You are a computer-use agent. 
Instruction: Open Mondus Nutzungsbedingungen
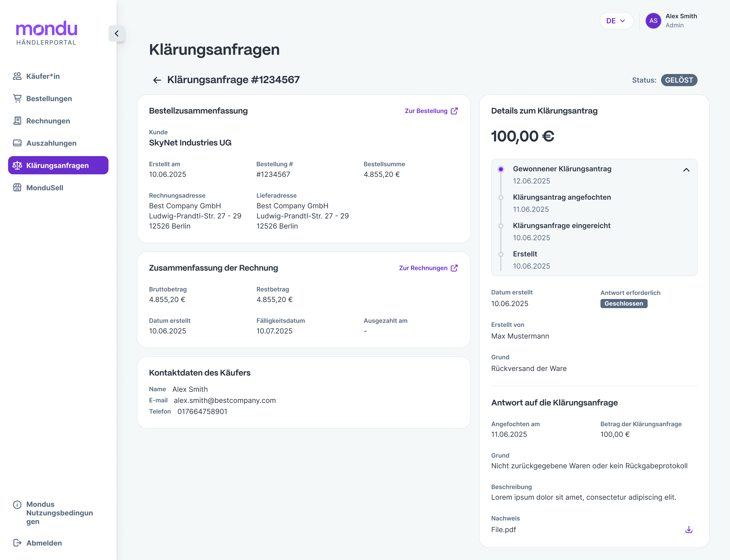tap(59, 513)
